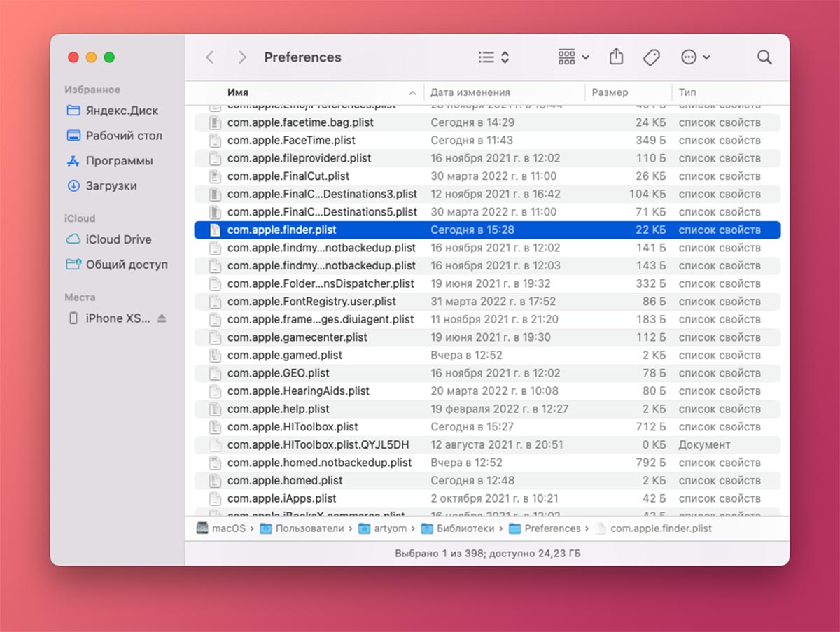Open Яндекс.Диск in the sidebar
Viewport: 840px width, 632px height.
coord(121,111)
